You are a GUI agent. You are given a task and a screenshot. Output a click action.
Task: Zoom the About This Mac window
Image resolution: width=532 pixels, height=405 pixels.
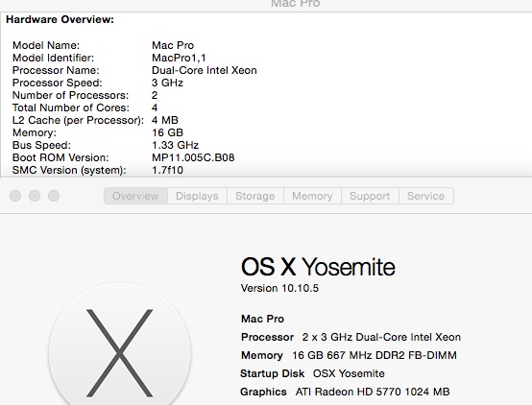click(54, 196)
